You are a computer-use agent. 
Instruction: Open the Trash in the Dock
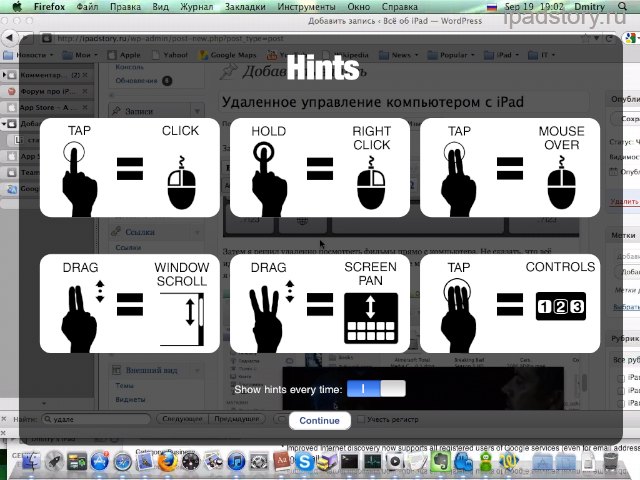click(x=611, y=462)
